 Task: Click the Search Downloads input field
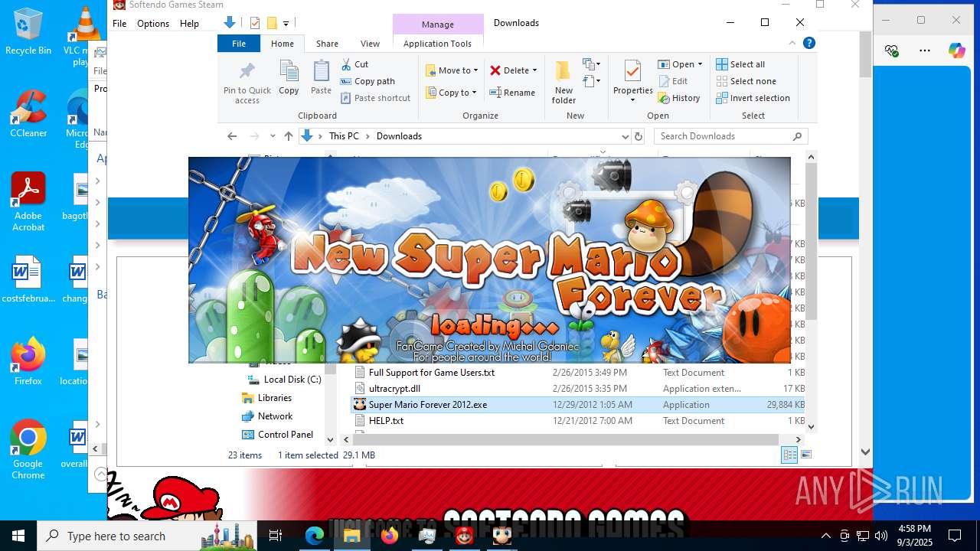click(722, 136)
